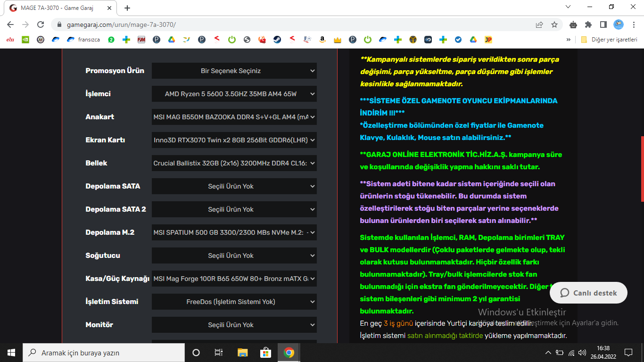This screenshot has width=644, height=362.
Task: Open the İşlemci dropdown
Action: [234, 94]
